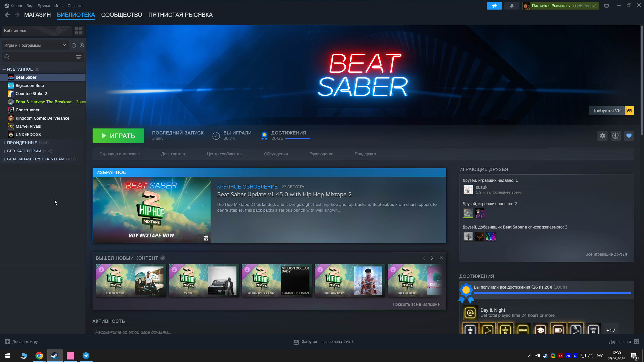Open Поддержка link

tap(365, 154)
